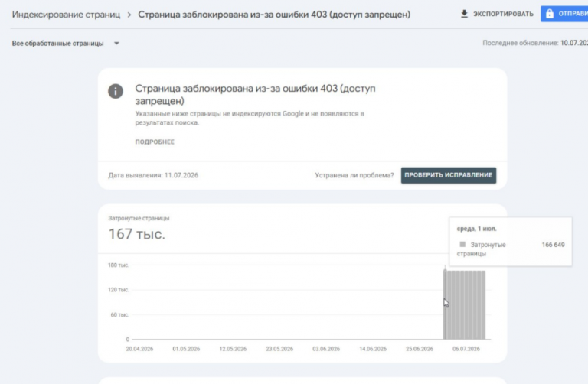Select the 167 тыс. affected pages counter
The image size is (588, 384).
pos(136,234)
